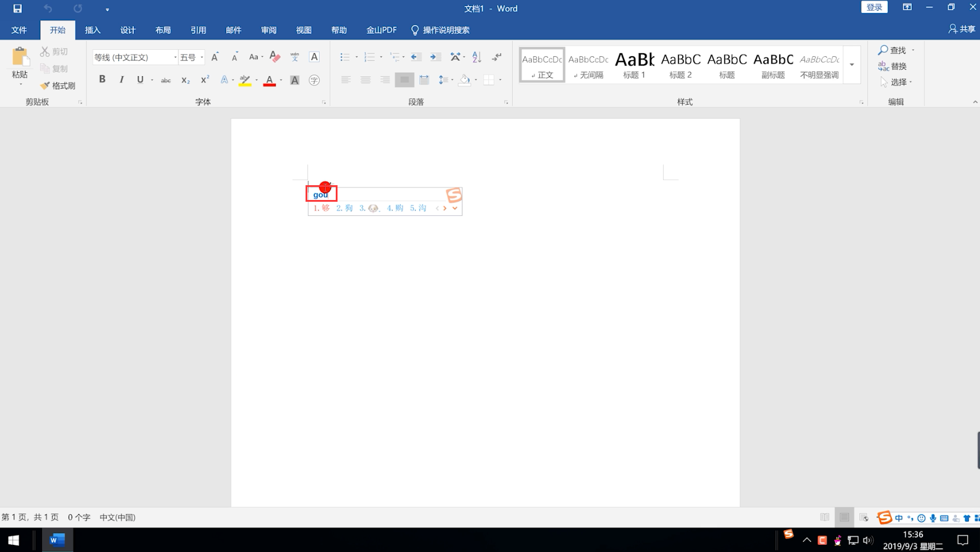Viewport: 980px width, 552px height.
Task: Open the Review (审阅) tab
Action: pos(269,30)
